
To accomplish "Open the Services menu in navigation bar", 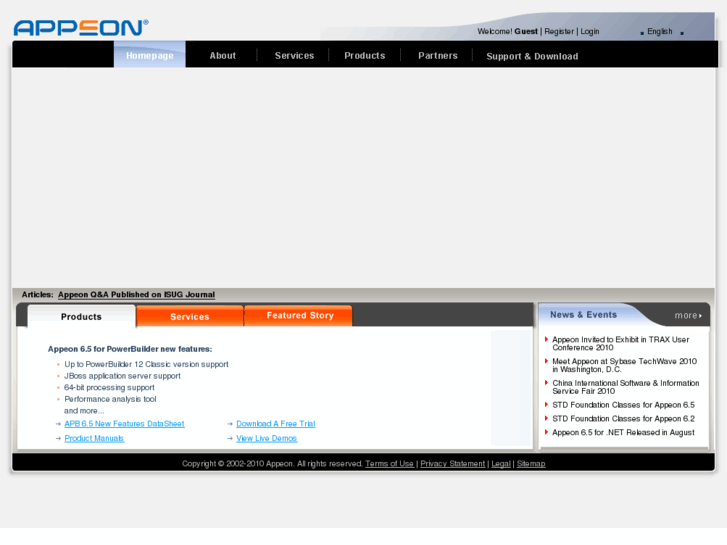I will 294,56.
